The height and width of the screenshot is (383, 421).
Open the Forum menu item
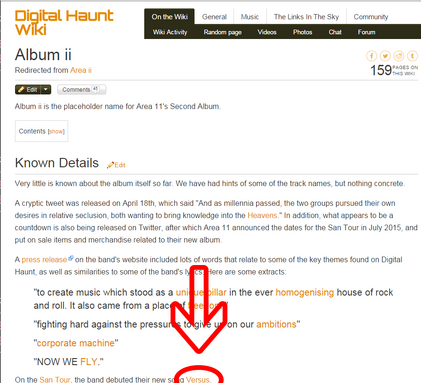click(x=366, y=32)
